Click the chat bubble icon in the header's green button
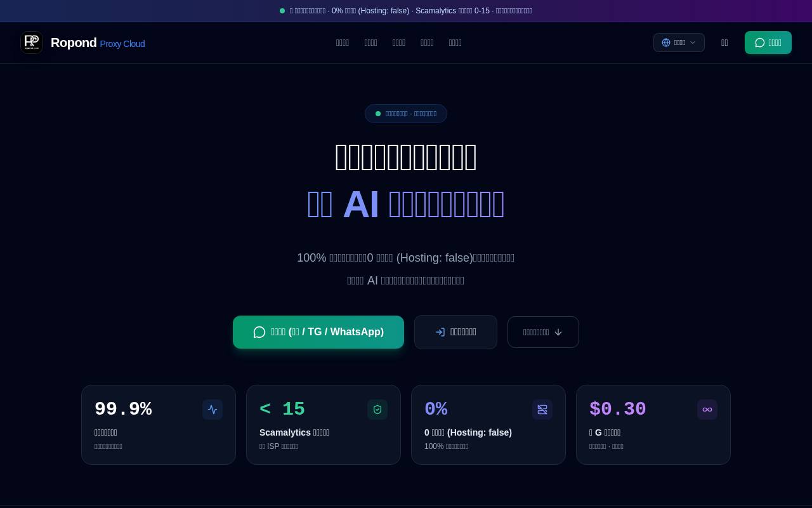The image size is (812, 508). pyautogui.click(x=759, y=43)
